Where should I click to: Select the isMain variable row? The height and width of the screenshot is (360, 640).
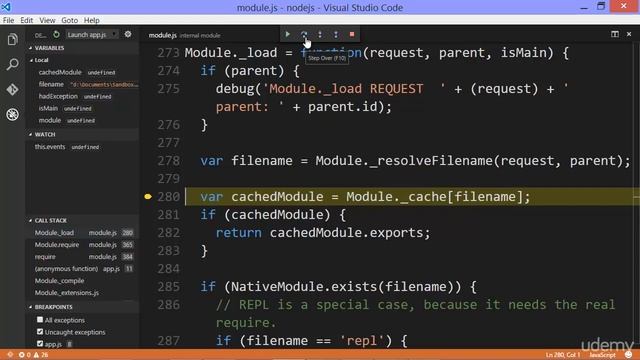83,108
